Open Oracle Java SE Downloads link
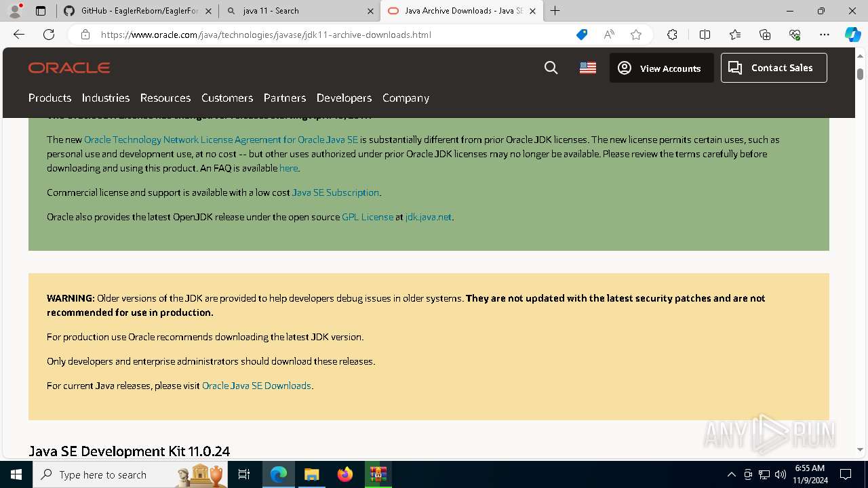The image size is (868, 488). pyautogui.click(x=256, y=386)
